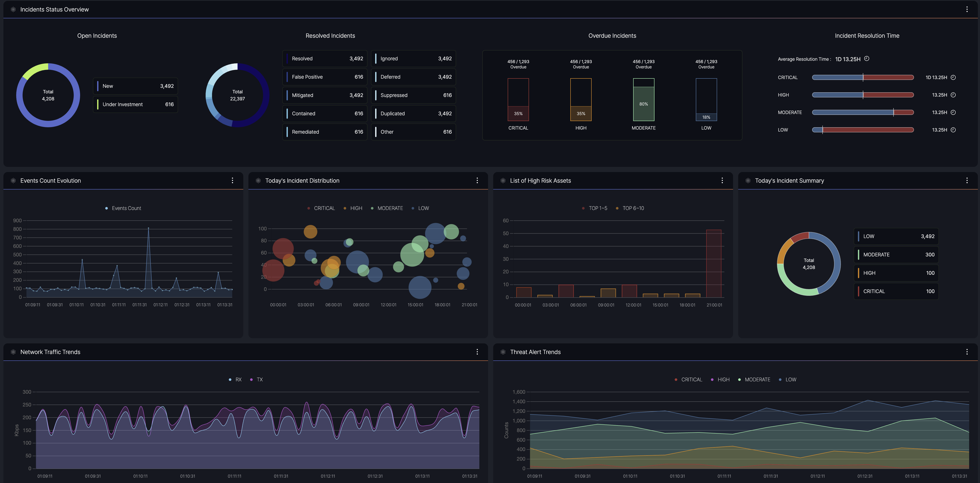Click clock icon beside Average Resolution Time
Viewport: 980px width, 483px height.
coord(867,59)
